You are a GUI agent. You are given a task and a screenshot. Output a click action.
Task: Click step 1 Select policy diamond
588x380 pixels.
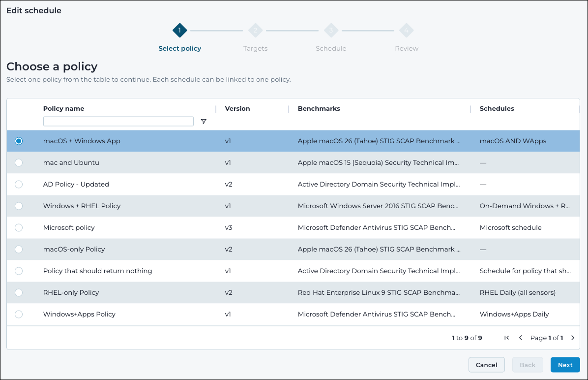(179, 31)
